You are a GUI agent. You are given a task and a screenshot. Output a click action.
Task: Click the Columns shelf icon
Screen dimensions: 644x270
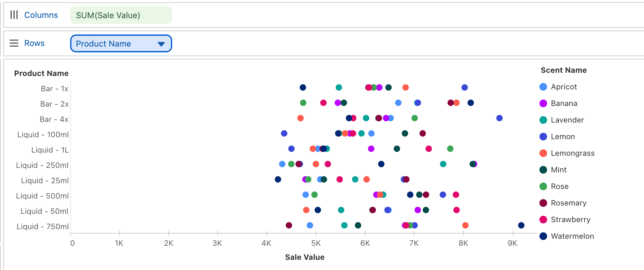click(14, 15)
